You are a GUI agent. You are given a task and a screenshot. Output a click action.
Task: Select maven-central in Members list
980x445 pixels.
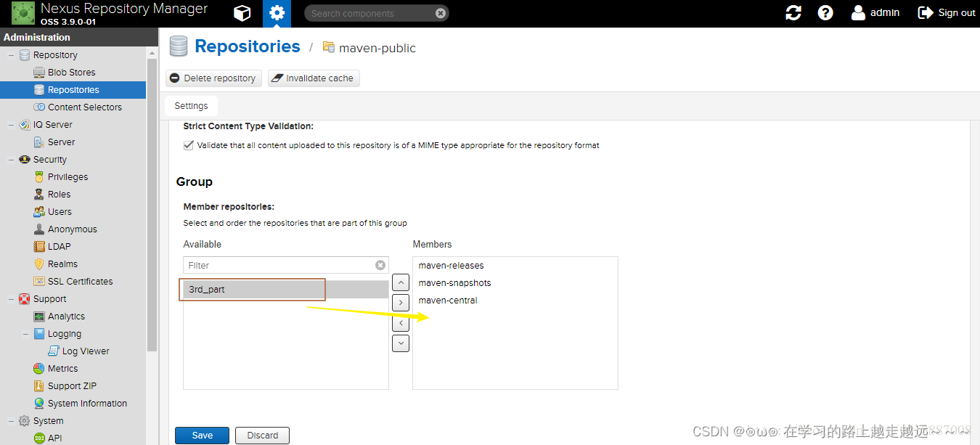(515, 301)
